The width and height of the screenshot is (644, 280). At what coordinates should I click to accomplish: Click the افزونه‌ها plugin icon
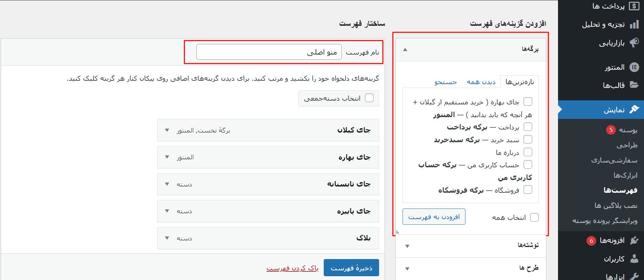tap(634, 240)
